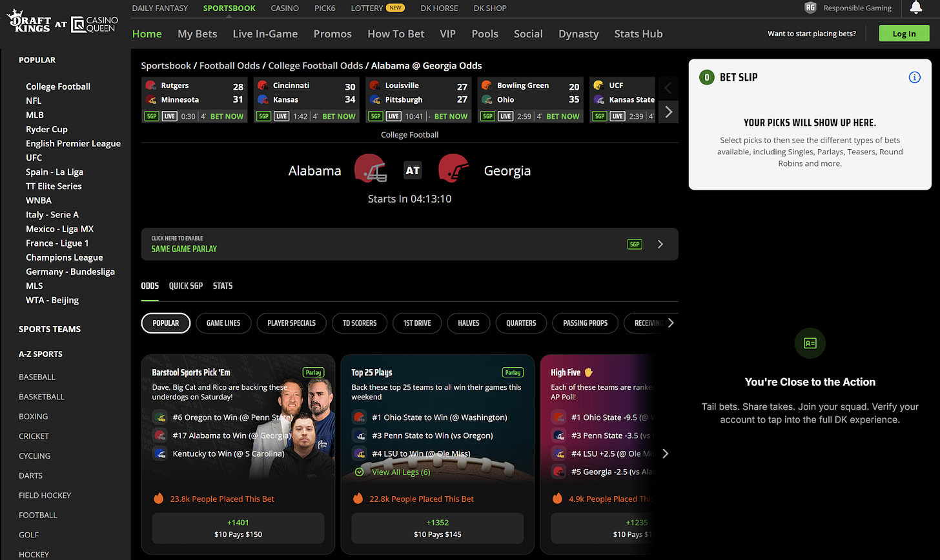Expand View All Legs (6) link
The height and width of the screenshot is (560, 940).
click(401, 472)
